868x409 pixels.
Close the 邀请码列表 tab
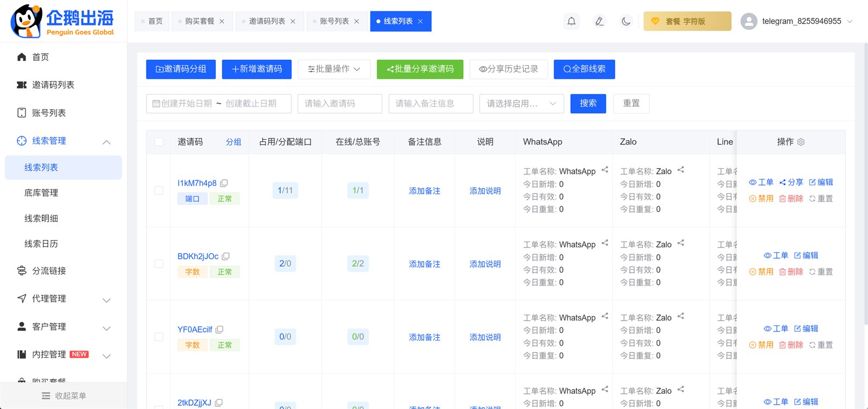point(293,21)
